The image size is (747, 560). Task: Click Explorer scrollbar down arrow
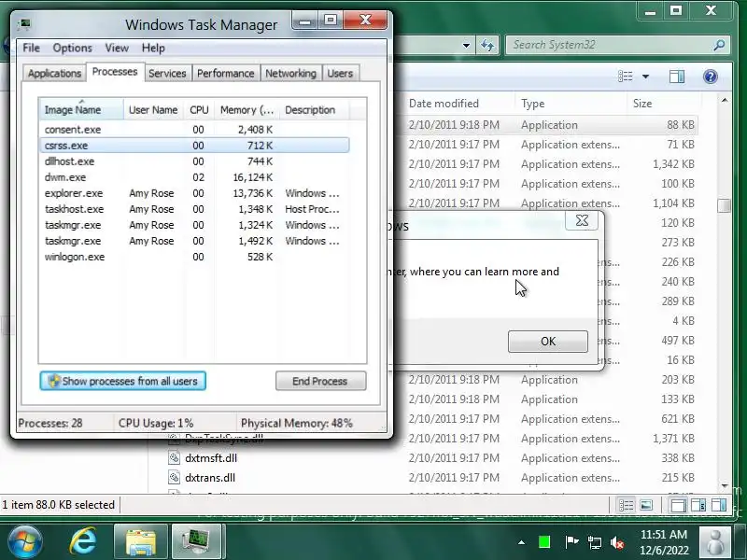point(725,486)
